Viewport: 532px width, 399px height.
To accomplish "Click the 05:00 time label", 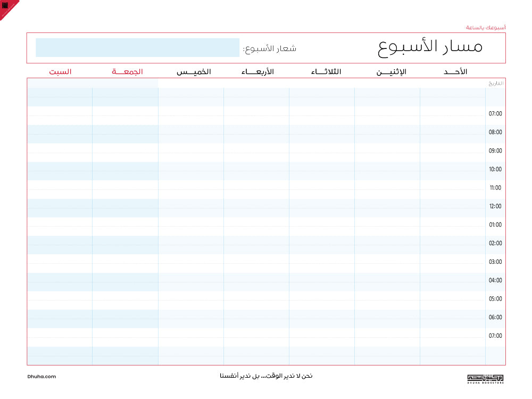I will click(495, 298).
